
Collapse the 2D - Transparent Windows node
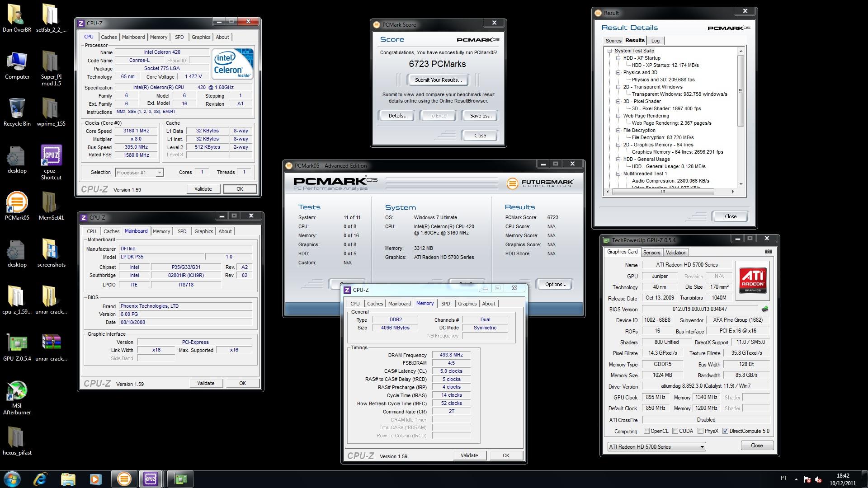click(x=618, y=87)
